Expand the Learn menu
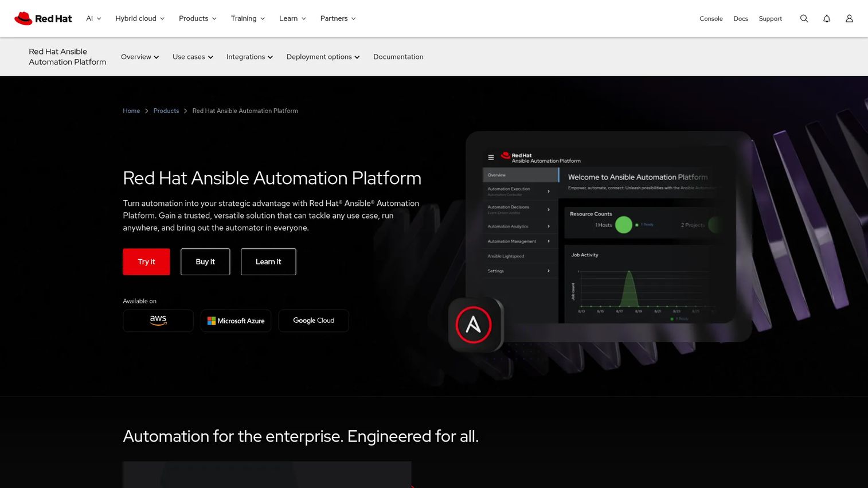868x488 pixels. tap(292, 18)
